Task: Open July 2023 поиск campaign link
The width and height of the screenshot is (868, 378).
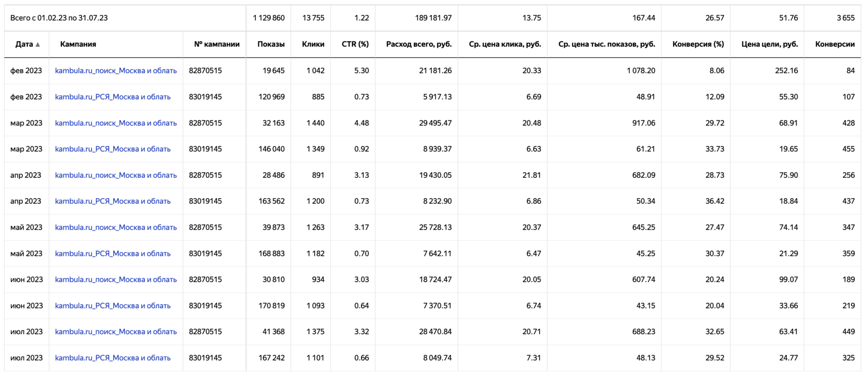Action: click(x=116, y=331)
